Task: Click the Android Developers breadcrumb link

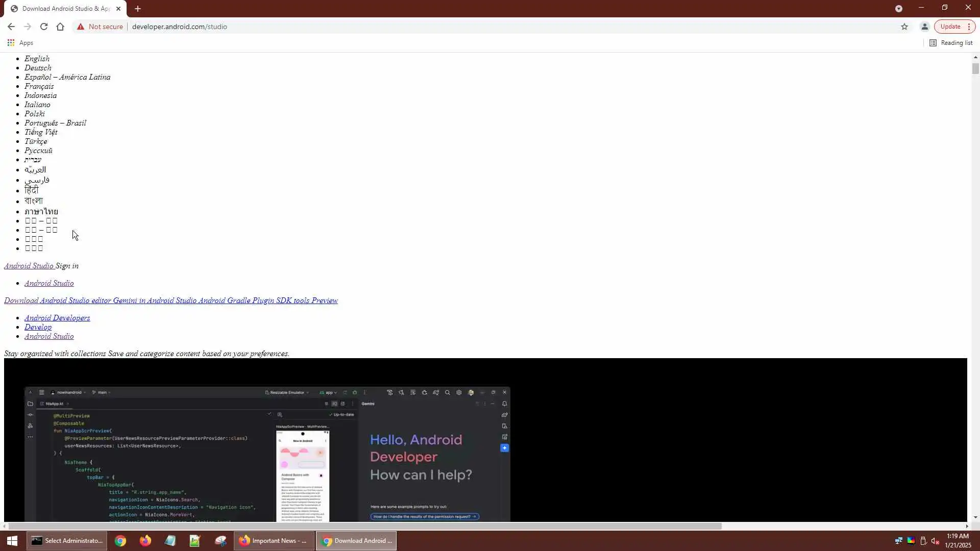Action: 57,318
